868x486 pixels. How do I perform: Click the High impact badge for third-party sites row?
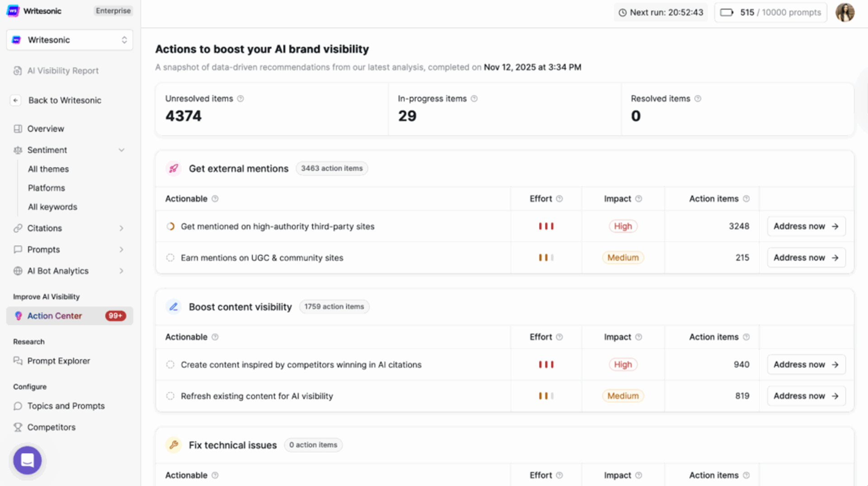coord(623,226)
